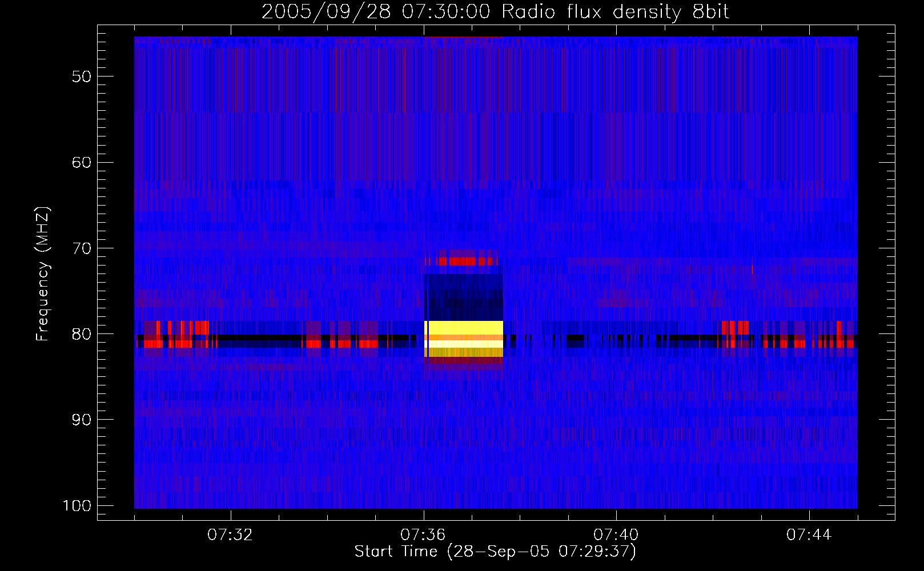Select the 80 frequency tick label
Image resolution: width=924 pixels, height=571 pixels.
click(82, 334)
